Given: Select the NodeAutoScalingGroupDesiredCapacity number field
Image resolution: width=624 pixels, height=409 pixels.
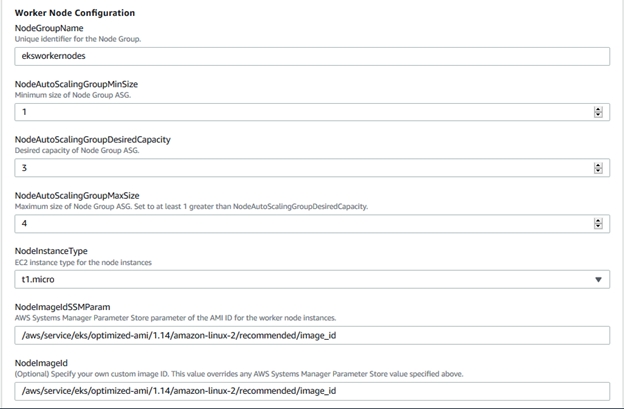Looking at the screenshot, I should (300, 168).
